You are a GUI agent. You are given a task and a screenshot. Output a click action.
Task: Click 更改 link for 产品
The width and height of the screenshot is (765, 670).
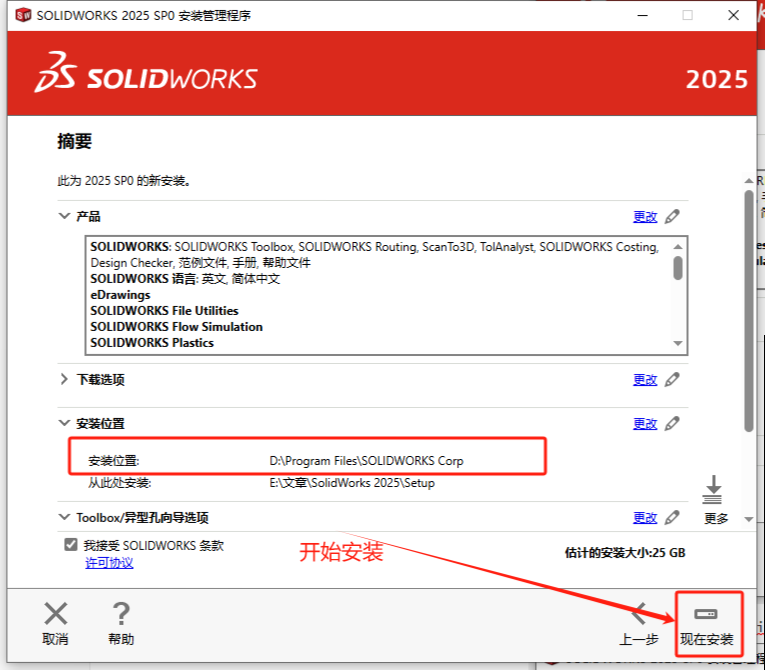[645, 217]
